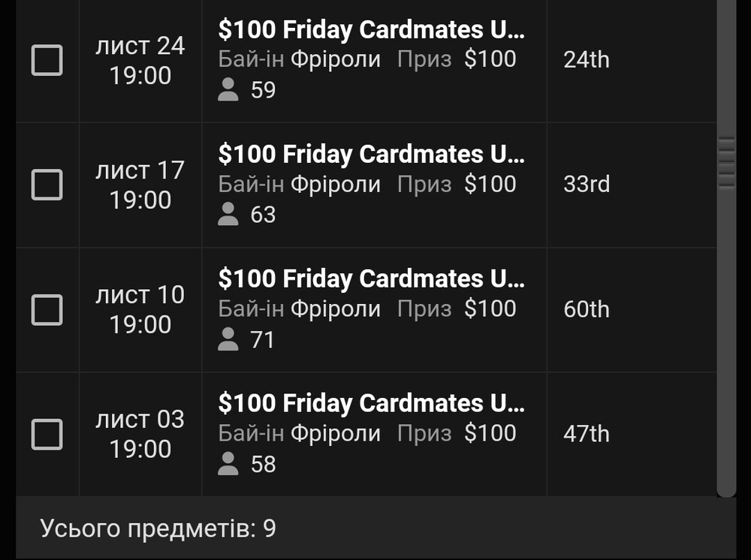Click the player icon showing 71 entrants

(x=228, y=339)
